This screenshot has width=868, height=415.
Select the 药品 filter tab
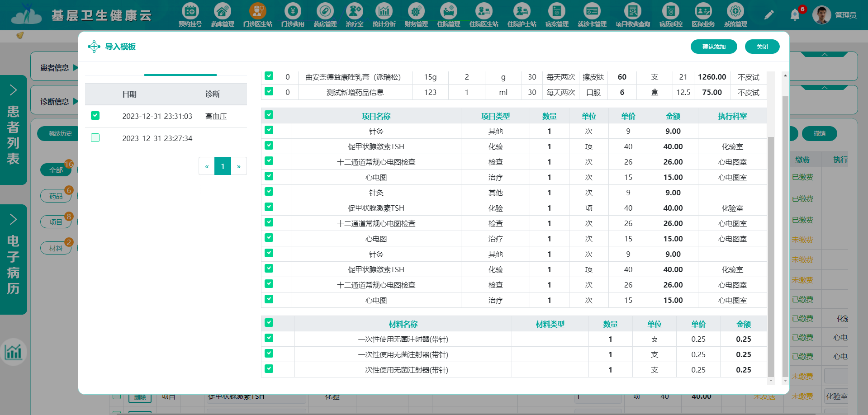56,196
